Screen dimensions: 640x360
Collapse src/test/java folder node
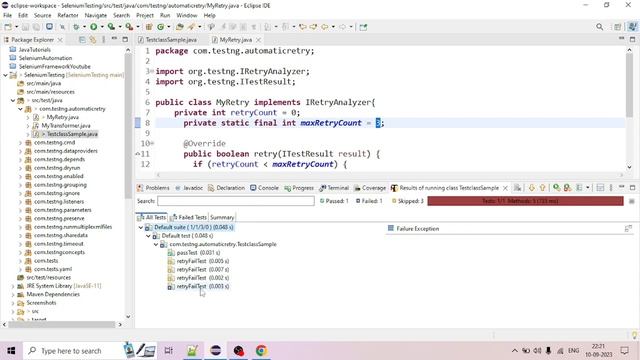(13, 100)
